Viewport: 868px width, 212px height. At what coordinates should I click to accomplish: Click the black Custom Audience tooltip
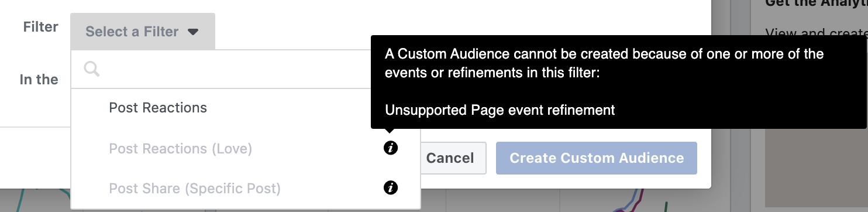pos(619,82)
